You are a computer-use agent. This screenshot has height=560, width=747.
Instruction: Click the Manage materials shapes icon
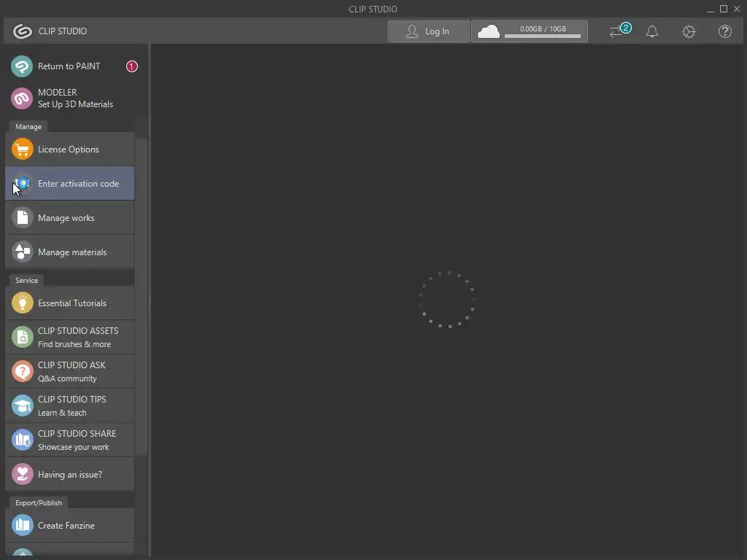click(23, 252)
